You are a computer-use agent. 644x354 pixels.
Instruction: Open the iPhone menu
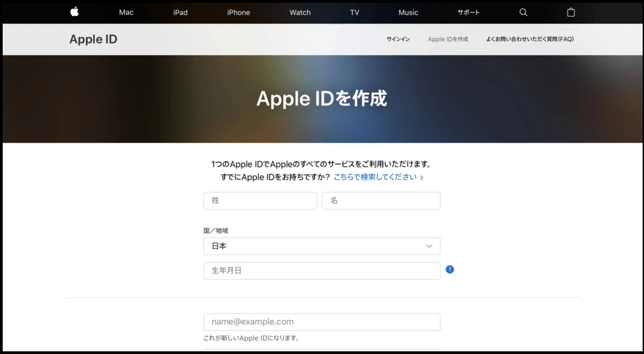click(x=239, y=12)
